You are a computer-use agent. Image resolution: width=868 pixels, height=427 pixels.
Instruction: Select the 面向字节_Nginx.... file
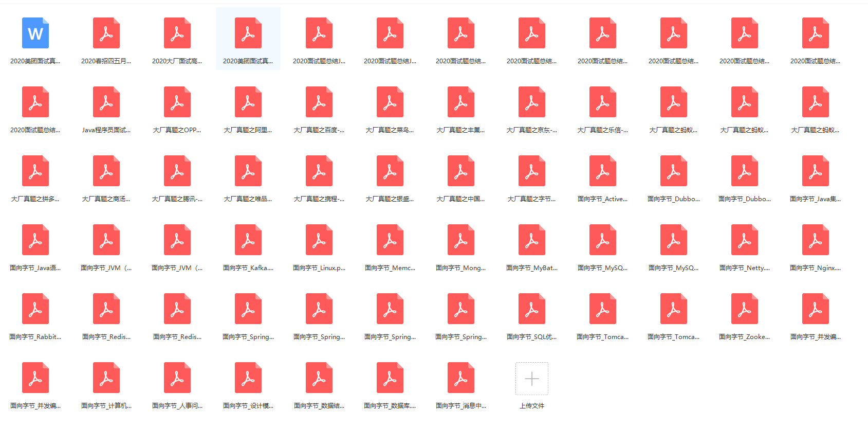tap(816, 240)
